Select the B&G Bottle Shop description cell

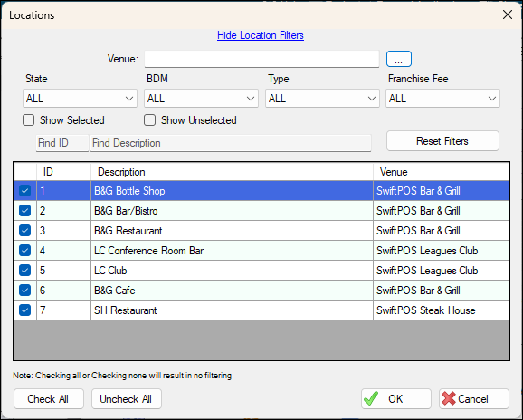(x=232, y=191)
